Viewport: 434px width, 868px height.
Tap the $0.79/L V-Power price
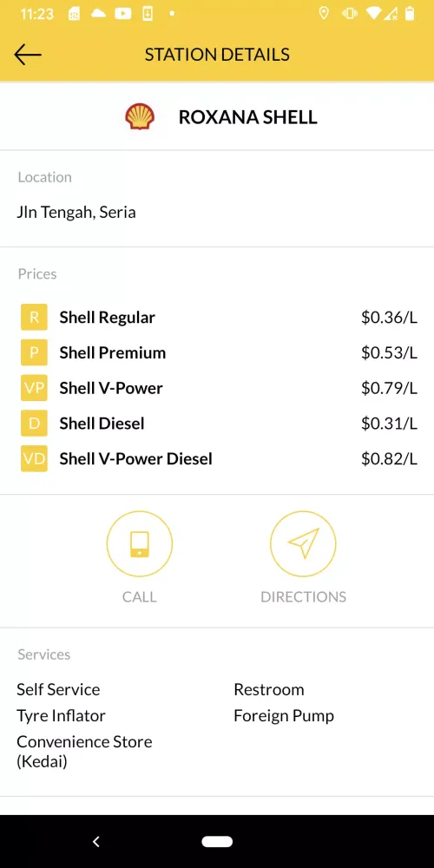389,388
